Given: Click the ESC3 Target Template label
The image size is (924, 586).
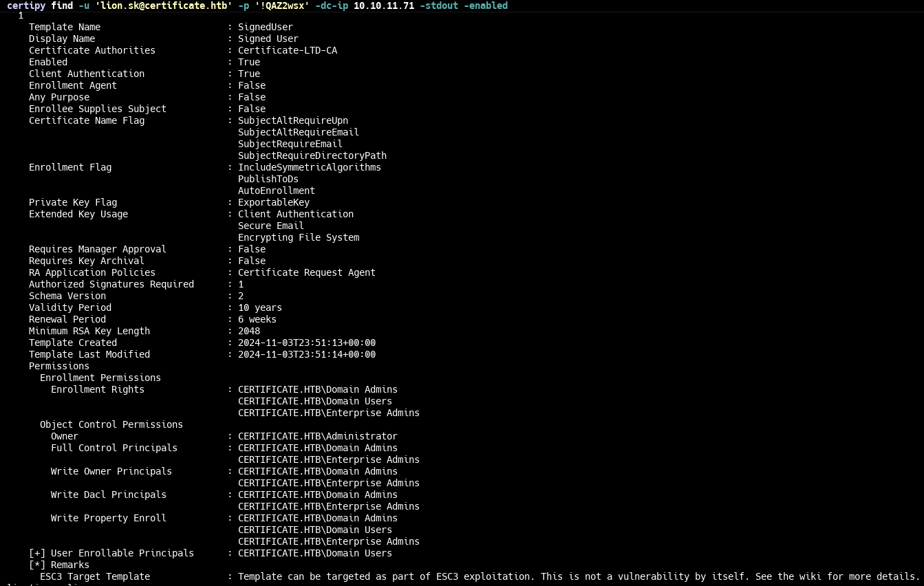Looking at the screenshot, I should click(x=94, y=577).
